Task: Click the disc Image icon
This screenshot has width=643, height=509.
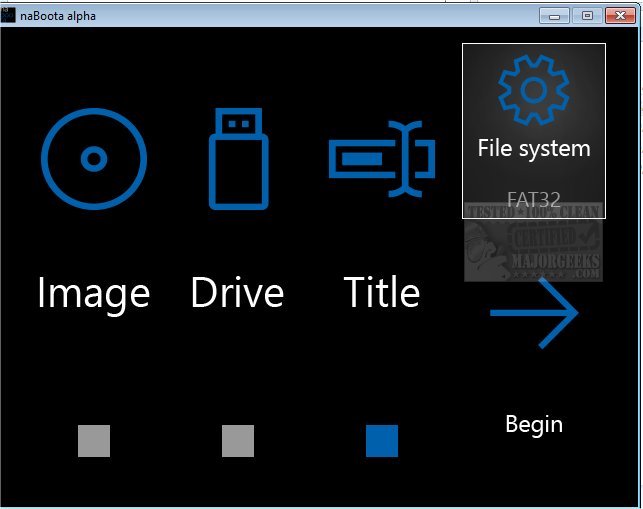Action: point(94,159)
